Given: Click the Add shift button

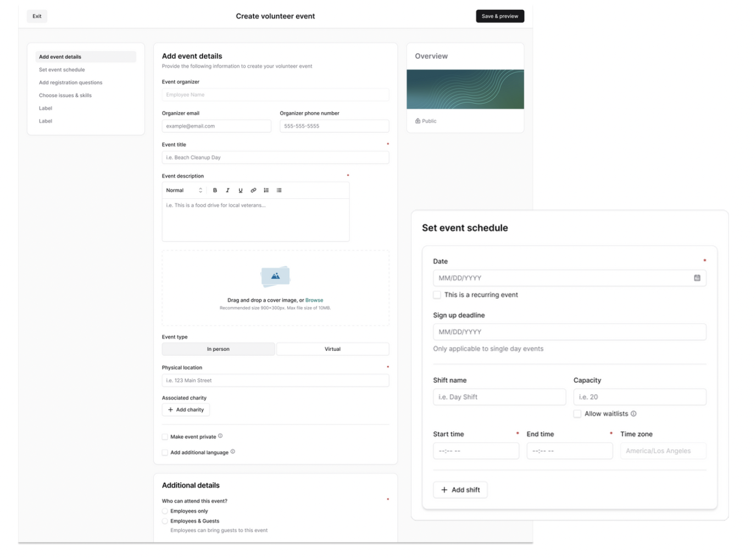Looking at the screenshot, I should coord(460,490).
